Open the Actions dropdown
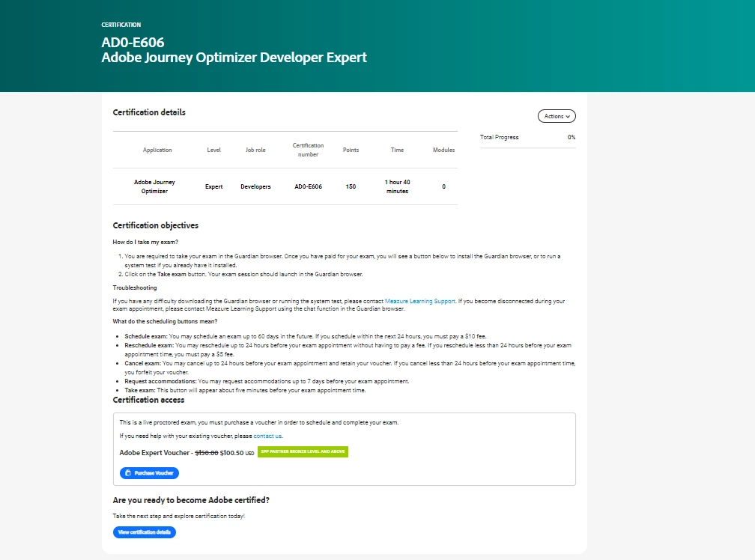The height and width of the screenshot is (560, 755). click(x=557, y=116)
